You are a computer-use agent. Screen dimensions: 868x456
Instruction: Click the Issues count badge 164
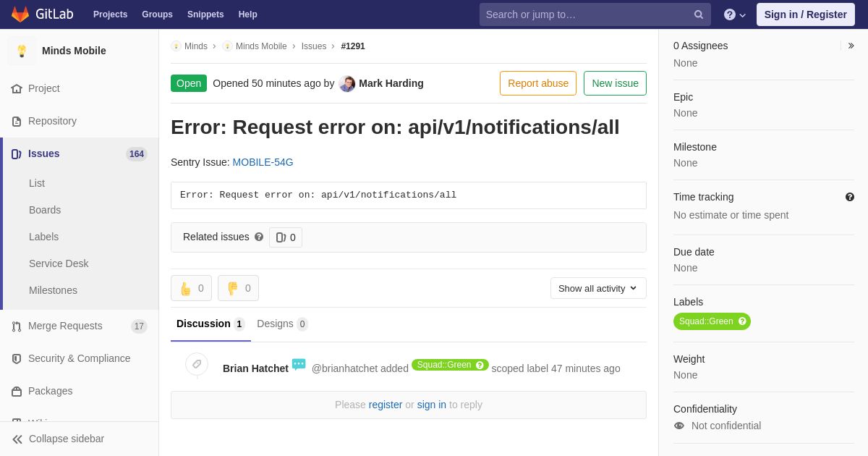tap(137, 154)
